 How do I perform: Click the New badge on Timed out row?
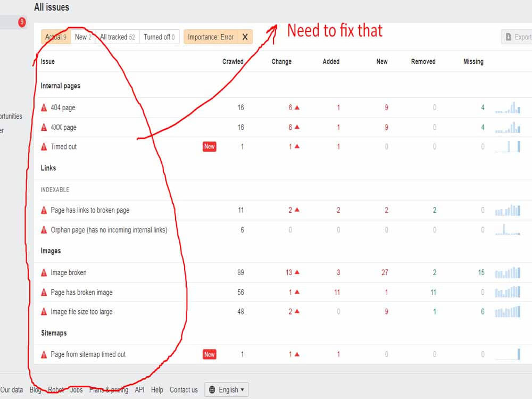click(209, 147)
